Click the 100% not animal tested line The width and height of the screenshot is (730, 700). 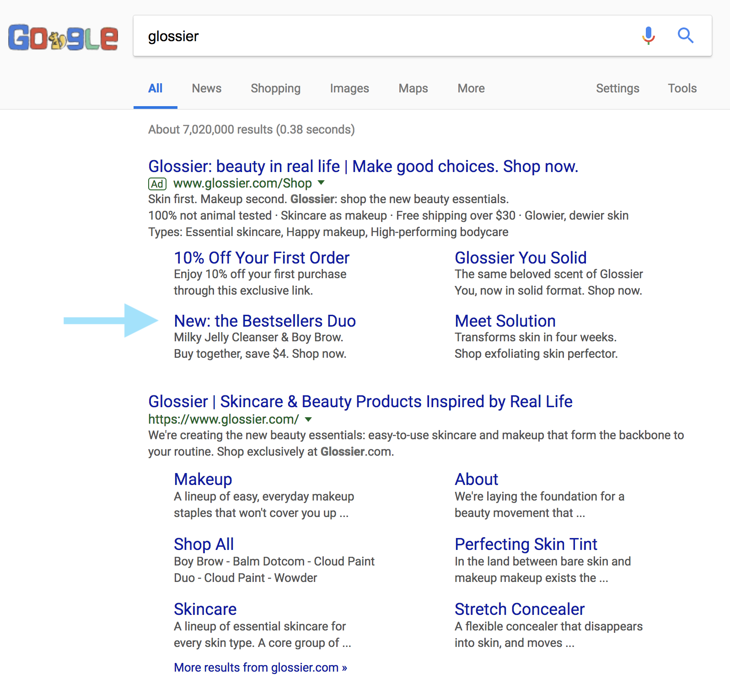(388, 215)
